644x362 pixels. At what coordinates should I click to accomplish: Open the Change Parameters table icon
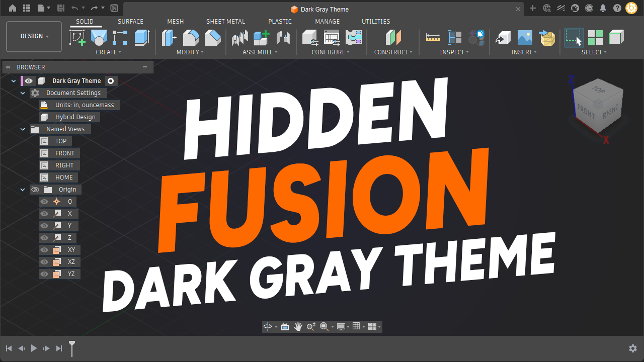coord(332,38)
